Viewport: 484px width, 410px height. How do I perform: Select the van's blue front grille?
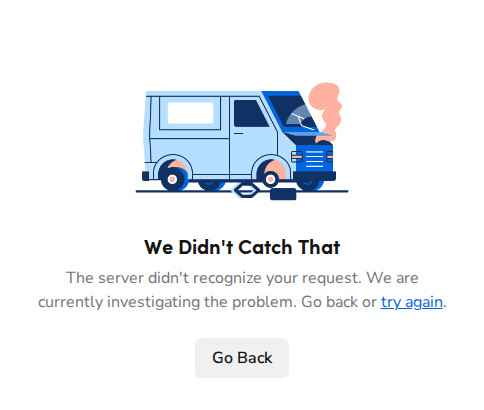[314, 159]
